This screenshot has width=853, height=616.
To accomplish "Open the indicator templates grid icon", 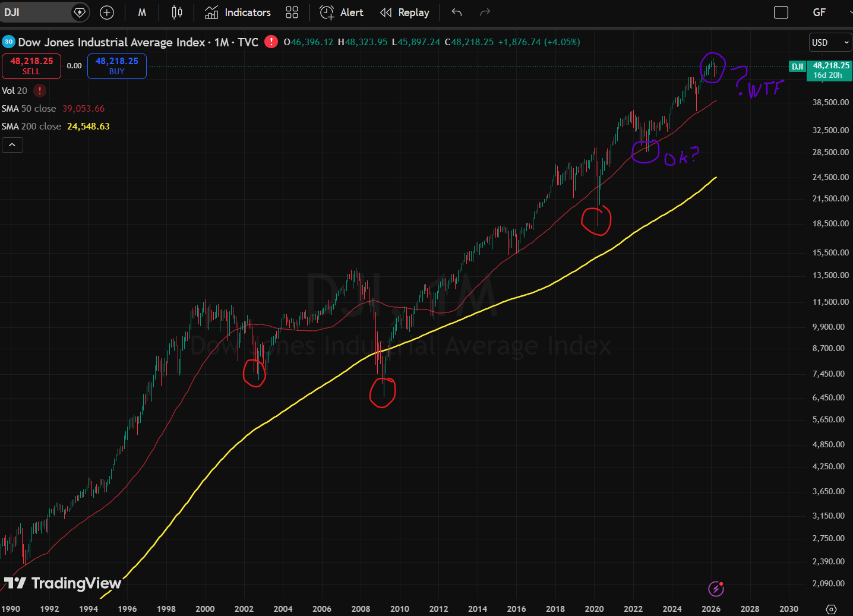I will [292, 12].
